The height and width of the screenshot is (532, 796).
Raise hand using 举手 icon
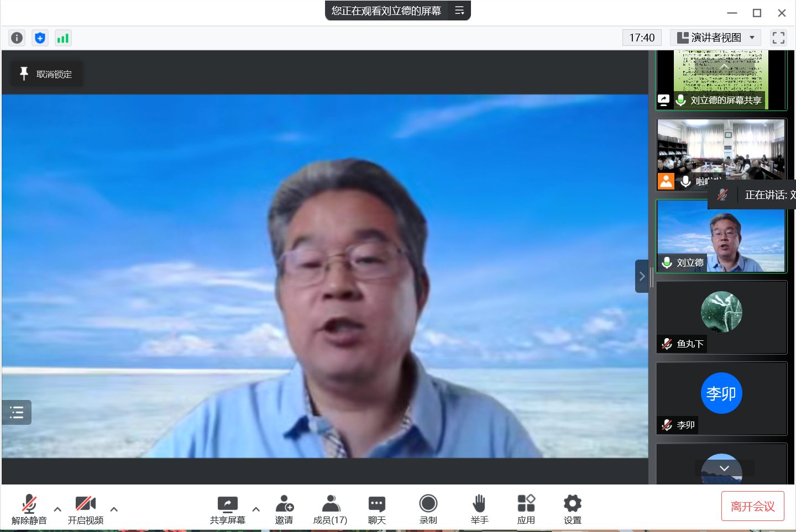click(479, 509)
